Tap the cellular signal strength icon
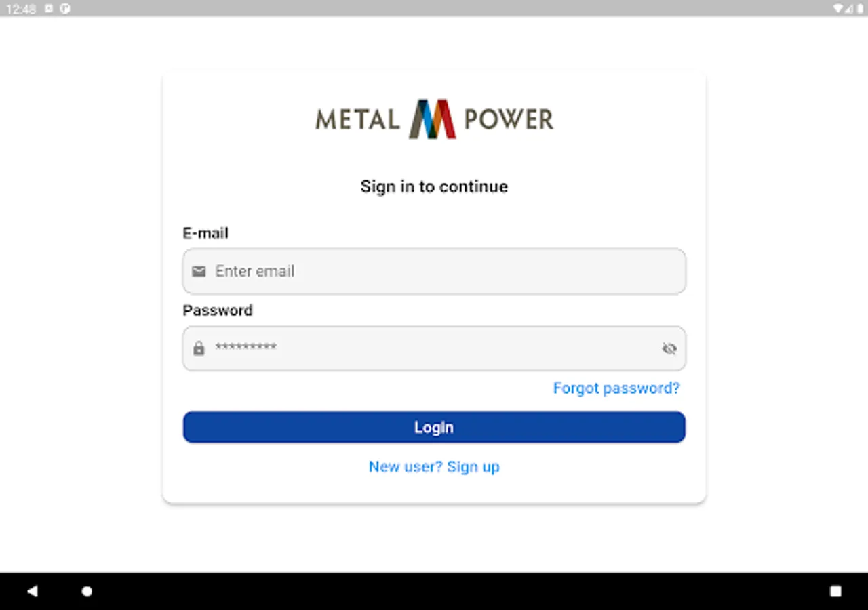This screenshot has width=868, height=610. point(850,9)
